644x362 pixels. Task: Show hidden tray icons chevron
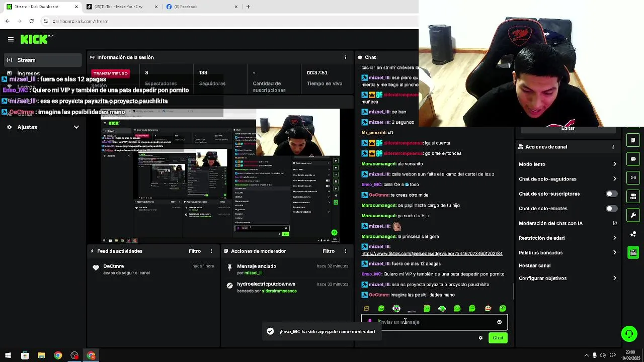[x=586, y=355]
